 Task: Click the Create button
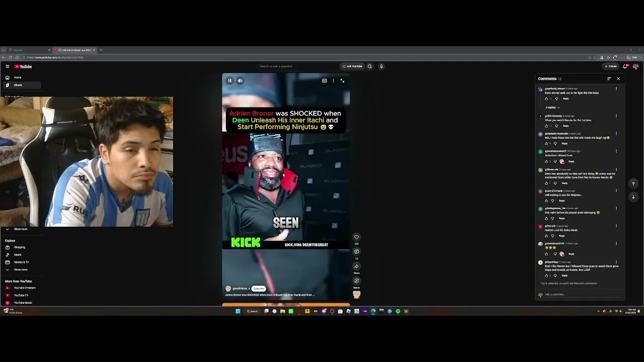tap(611, 66)
